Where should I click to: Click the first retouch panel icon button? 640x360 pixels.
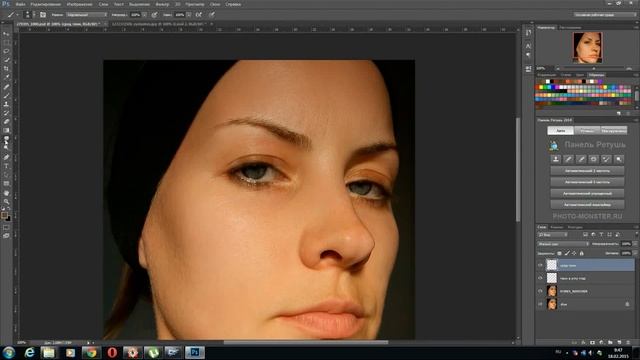point(556,159)
